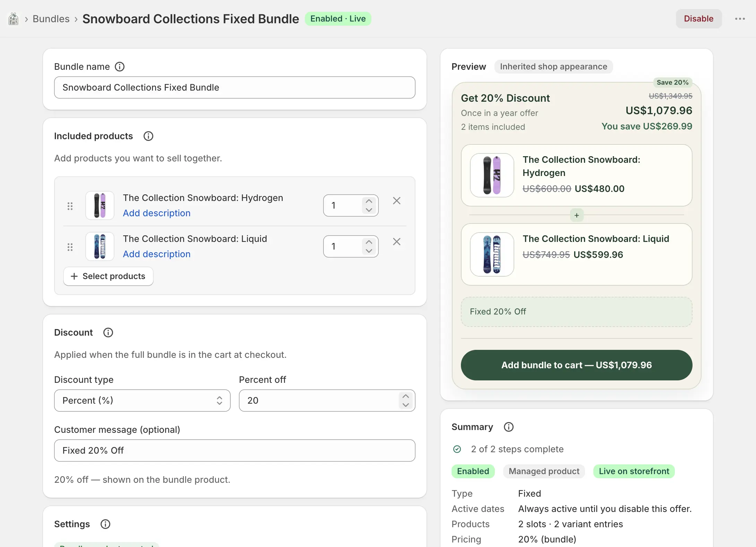Remove the Hydrogen snowboard from bundle

pos(397,201)
